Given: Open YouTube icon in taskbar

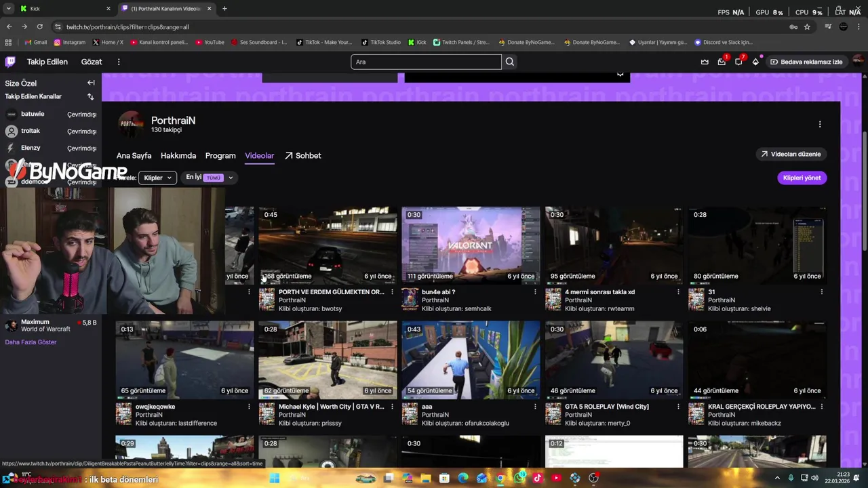Looking at the screenshot, I should [x=556, y=478].
